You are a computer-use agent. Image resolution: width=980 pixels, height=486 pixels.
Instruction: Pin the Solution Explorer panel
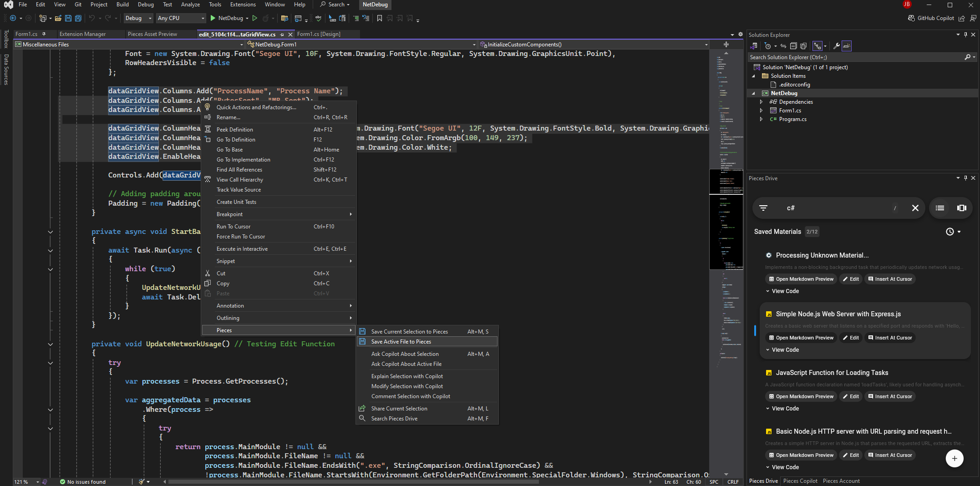pyautogui.click(x=965, y=35)
